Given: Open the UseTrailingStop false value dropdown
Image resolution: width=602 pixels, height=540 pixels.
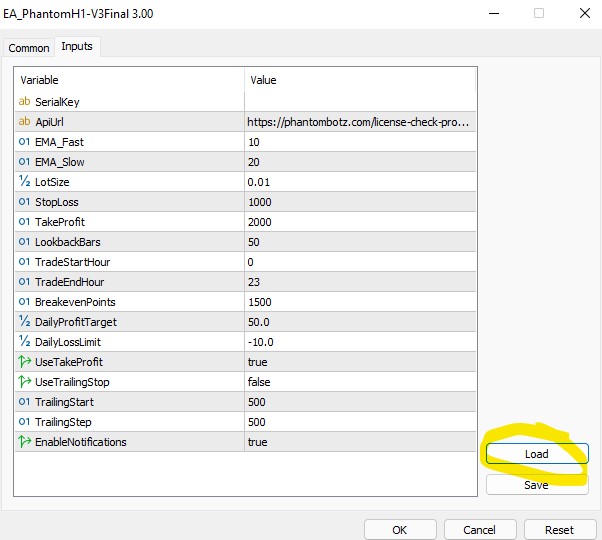Looking at the screenshot, I should [360, 381].
